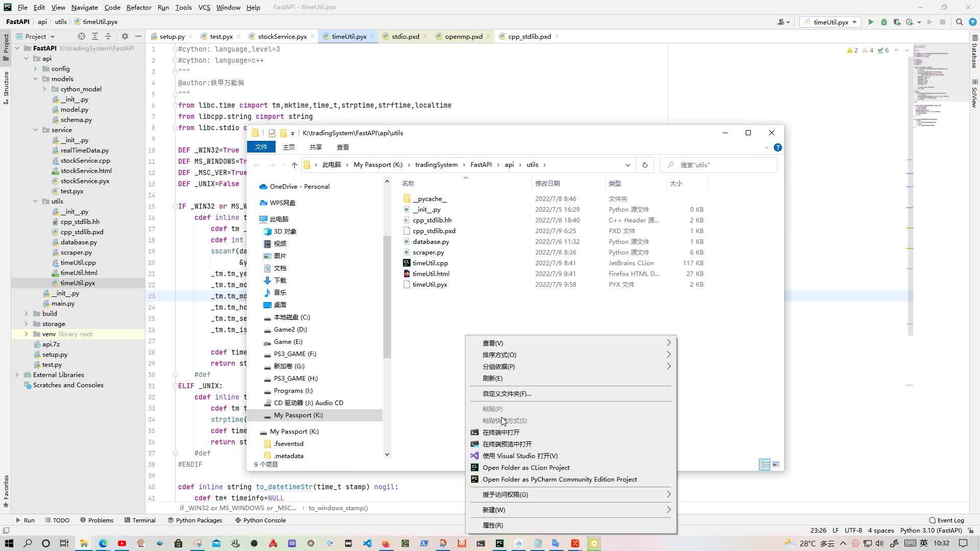Collapse all nodes in the Project tree
The image size is (980, 551).
click(x=108, y=36)
